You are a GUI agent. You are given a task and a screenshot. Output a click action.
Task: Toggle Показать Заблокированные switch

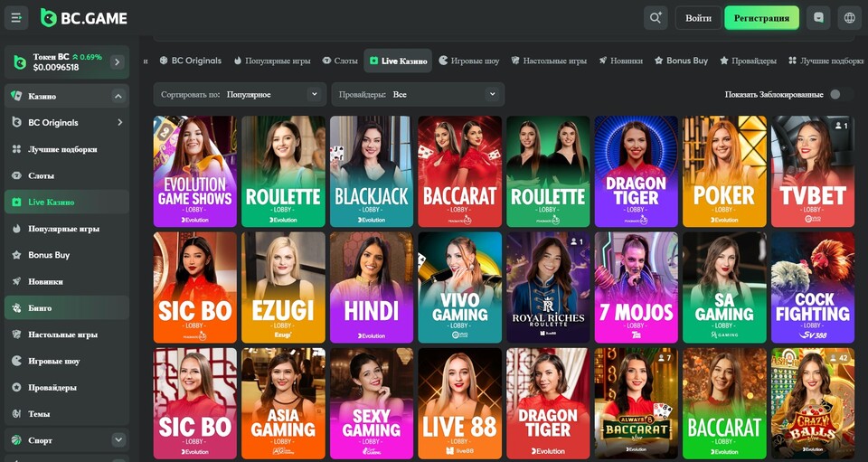tap(842, 94)
